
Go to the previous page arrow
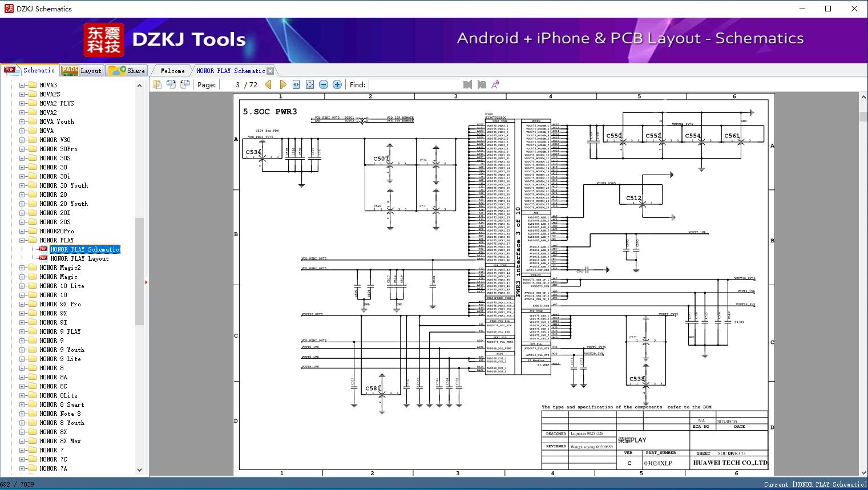point(268,84)
